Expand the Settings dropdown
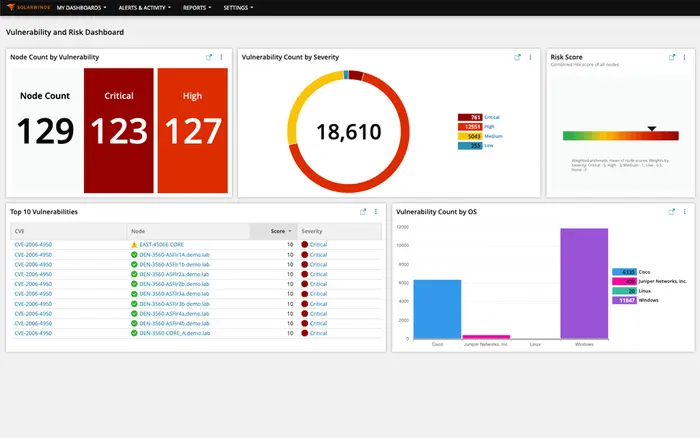 (240, 7)
